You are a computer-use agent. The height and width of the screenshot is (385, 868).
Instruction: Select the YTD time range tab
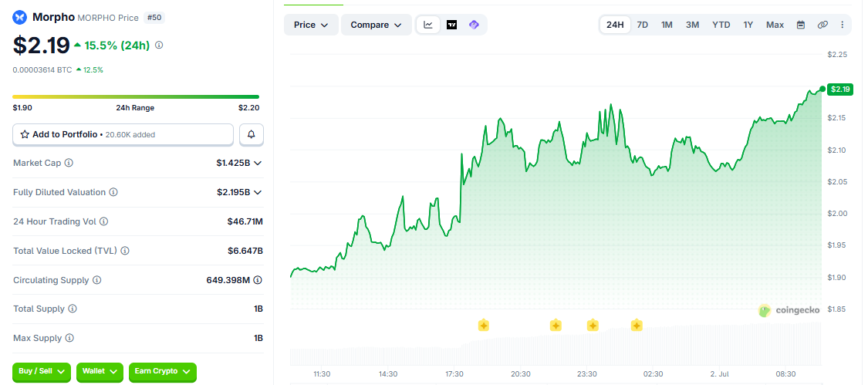(x=721, y=25)
